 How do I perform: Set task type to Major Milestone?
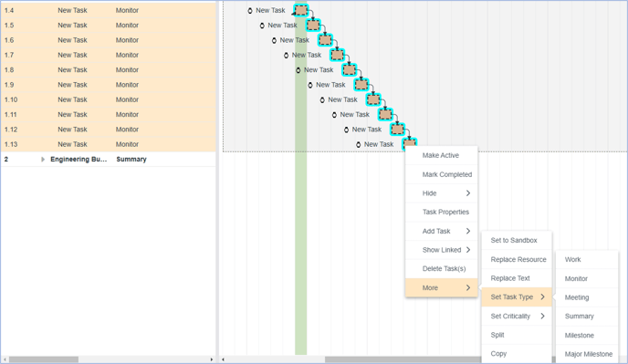click(587, 354)
